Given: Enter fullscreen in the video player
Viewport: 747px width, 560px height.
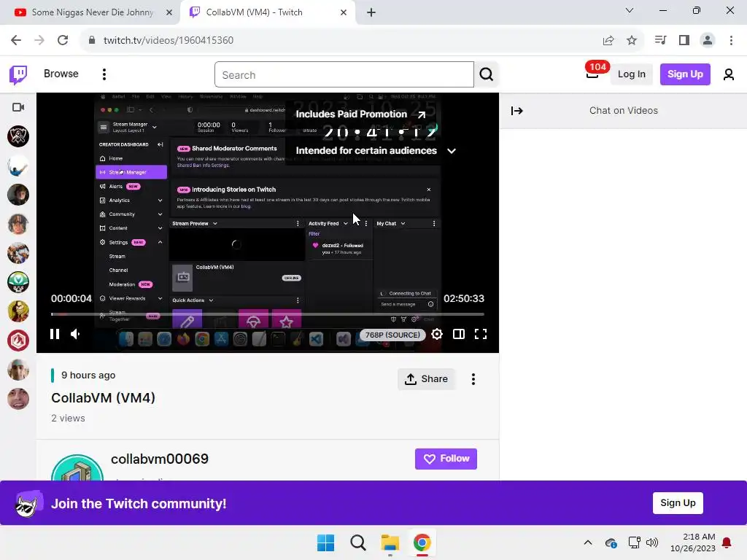Looking at the screenshot, I should (481, 334).
